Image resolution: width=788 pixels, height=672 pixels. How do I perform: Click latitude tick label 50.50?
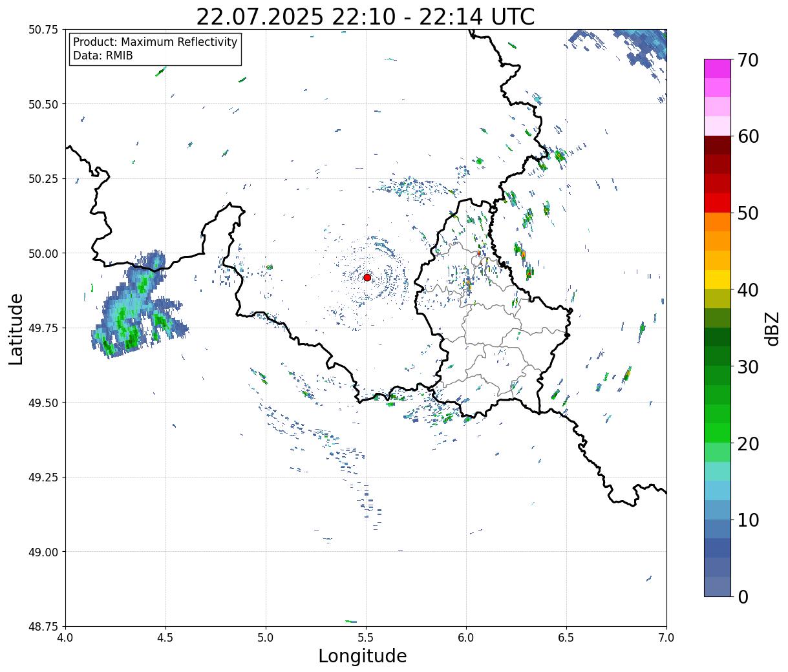(43, 104)
